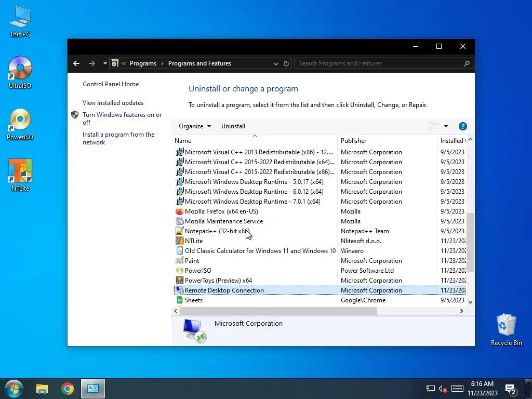Refresh the Programs and Features list
Screen dimensions: 532x399
coord(286,63)
